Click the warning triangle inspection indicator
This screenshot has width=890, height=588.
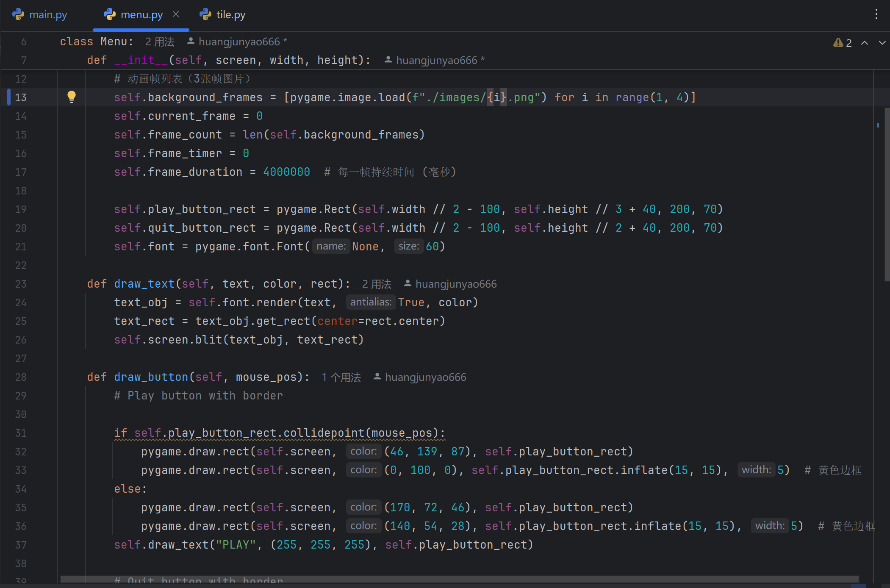click(838, 43)
